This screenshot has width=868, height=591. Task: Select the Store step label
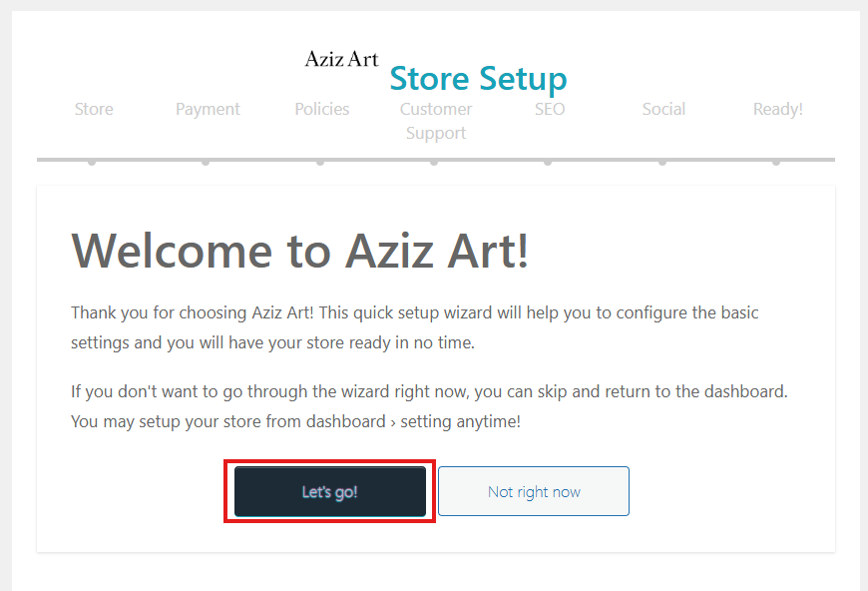click(94, 109)
